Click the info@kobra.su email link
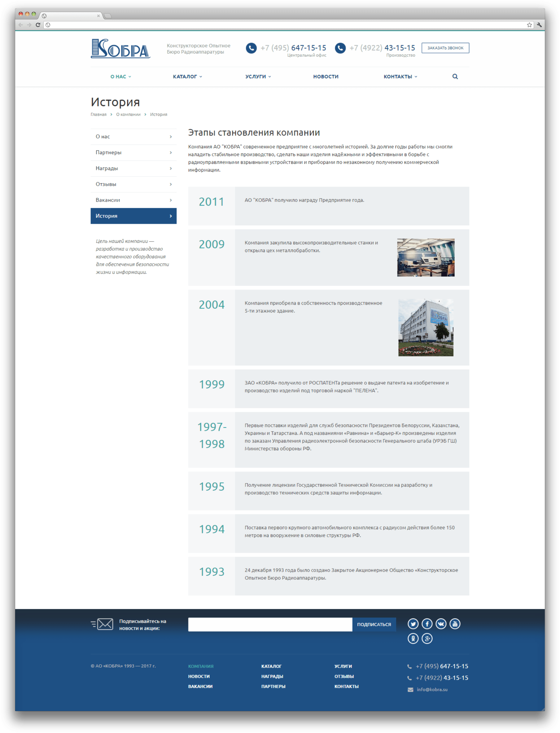 tap(432, 690)
